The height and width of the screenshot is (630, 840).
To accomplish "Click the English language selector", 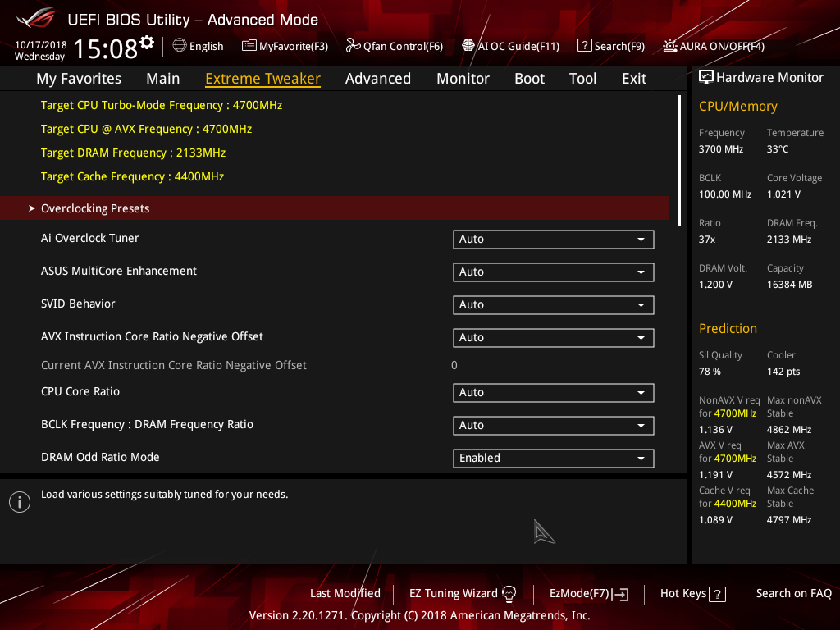I will tap(198, 46).
